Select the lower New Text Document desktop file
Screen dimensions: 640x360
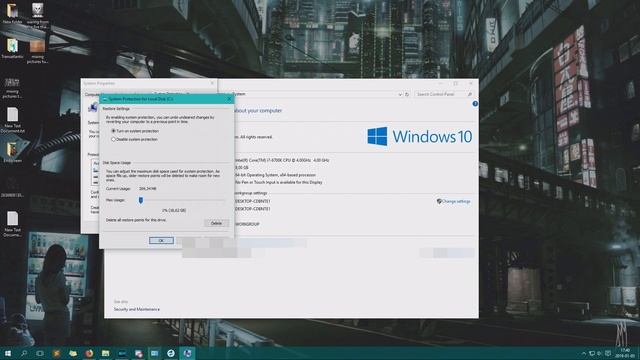[x=12, y=224]
